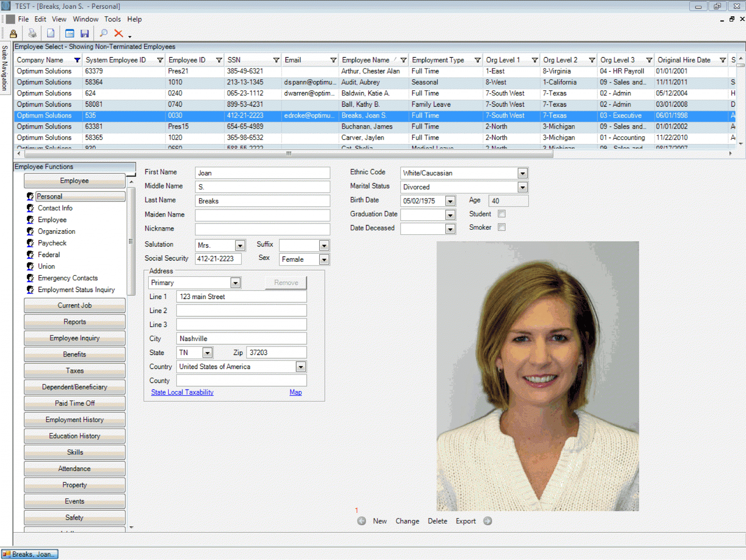
Task: Expand the Suffix dropdown
Action: point(324,246)
